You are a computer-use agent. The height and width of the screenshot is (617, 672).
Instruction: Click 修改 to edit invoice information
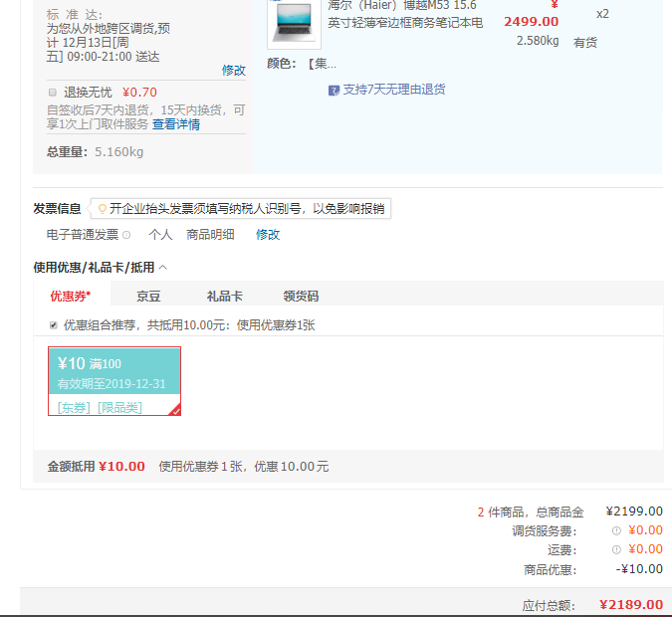[x=268, y=235]
